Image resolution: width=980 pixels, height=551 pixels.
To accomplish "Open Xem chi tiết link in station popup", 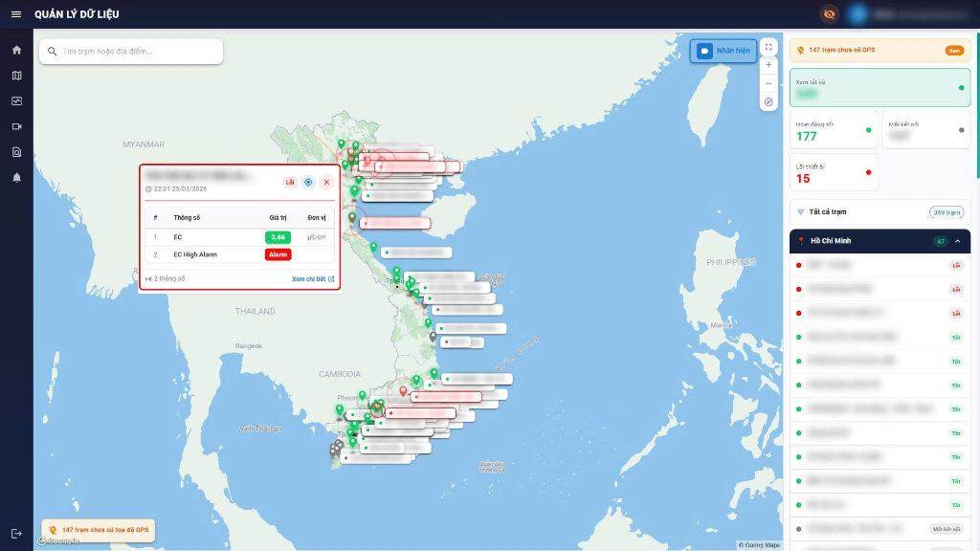I will click(310, 278).
